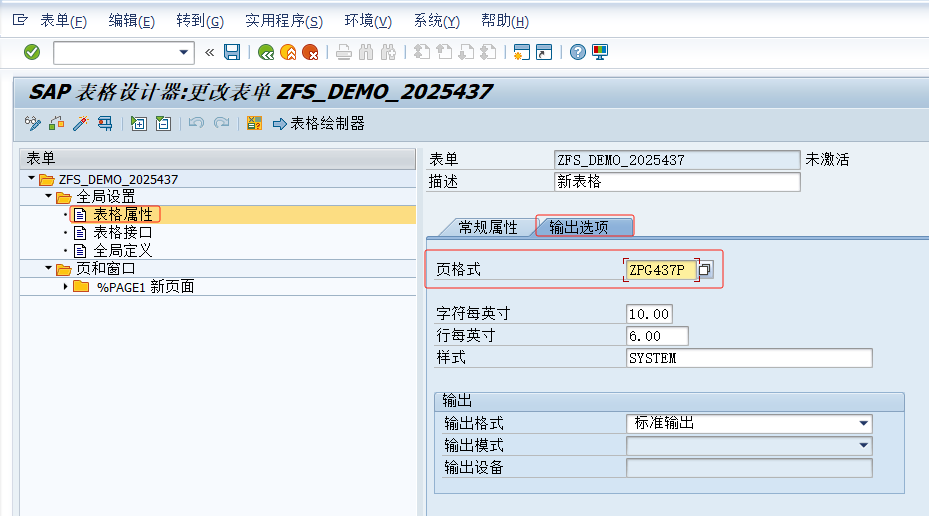Click the 页格式 field containing ZPG437P
Viewport: 929px width, 516px height.
pos(661,270)
